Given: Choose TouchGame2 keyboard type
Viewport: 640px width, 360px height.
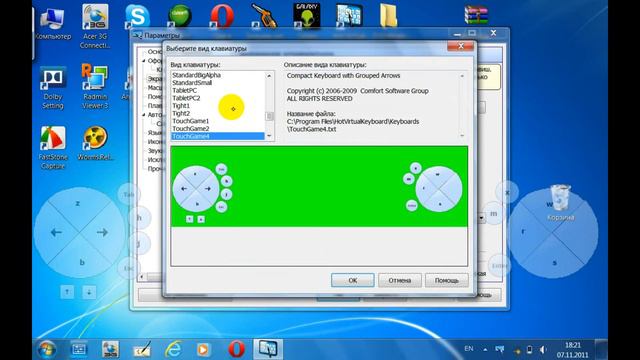Looking at the screenshot, I should tap(218, 129).
